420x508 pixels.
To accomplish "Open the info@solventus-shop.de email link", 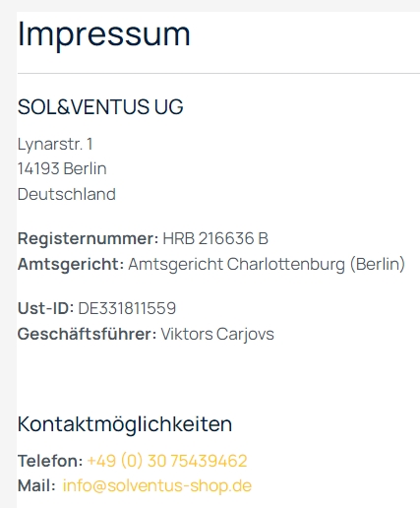I will point(157,485).
